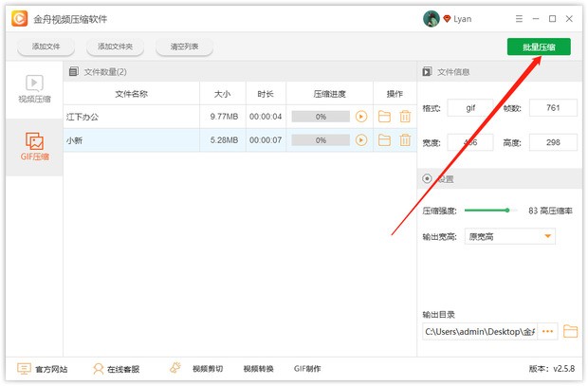Open output folder for 江下办公 row
The image size is (588, 386).
pos(384,117)
